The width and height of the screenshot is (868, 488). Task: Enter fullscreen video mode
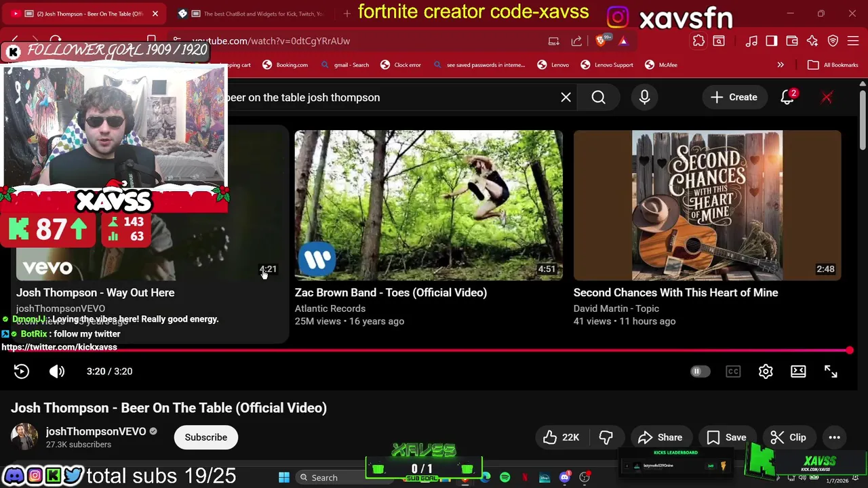831,371
